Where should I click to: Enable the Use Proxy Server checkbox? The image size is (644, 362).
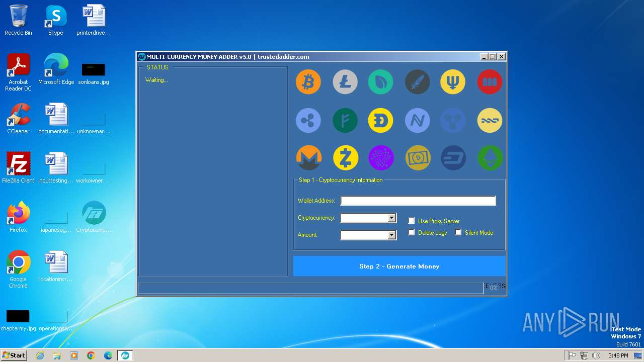[412, 221]
